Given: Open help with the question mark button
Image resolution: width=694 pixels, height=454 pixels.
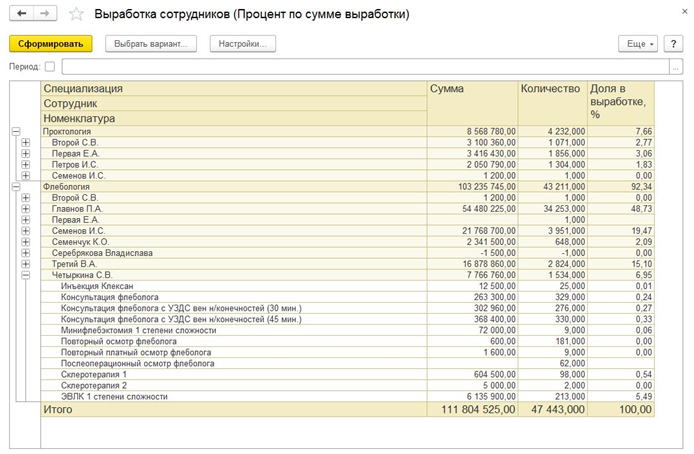Looking at the screenshot, I should 674,44.
